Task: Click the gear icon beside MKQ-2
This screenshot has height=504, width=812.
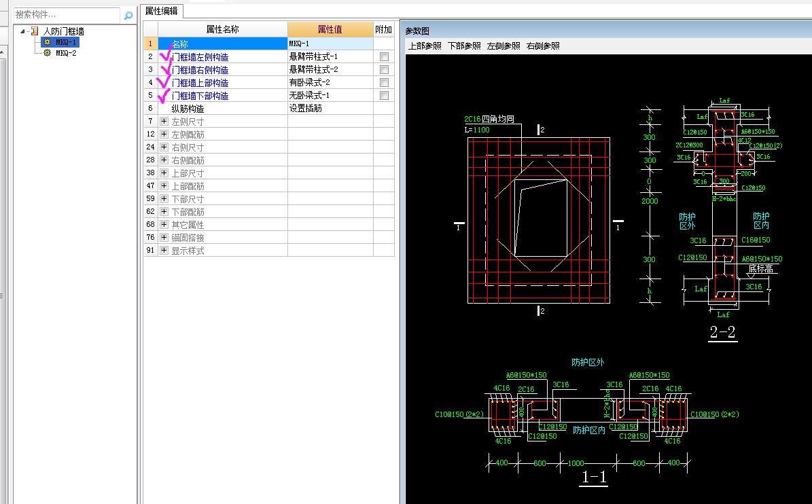Action: point(48,53)
